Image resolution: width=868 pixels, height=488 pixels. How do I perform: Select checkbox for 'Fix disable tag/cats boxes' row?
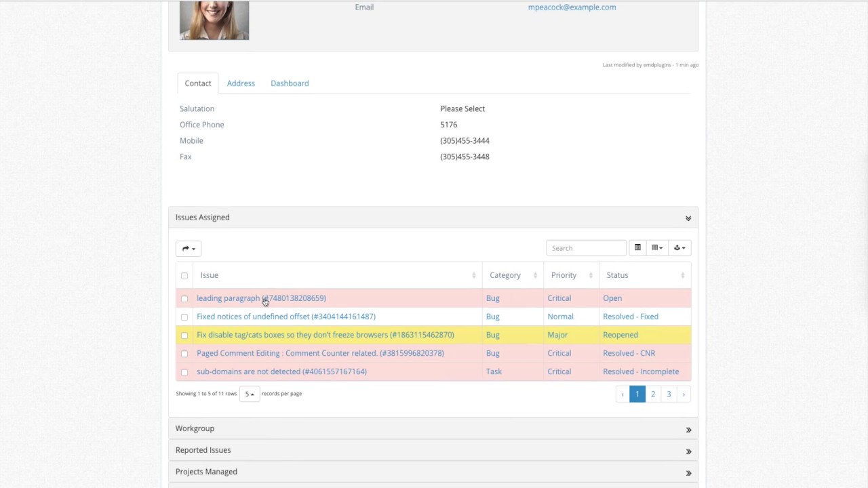click(x=184, y=335)
